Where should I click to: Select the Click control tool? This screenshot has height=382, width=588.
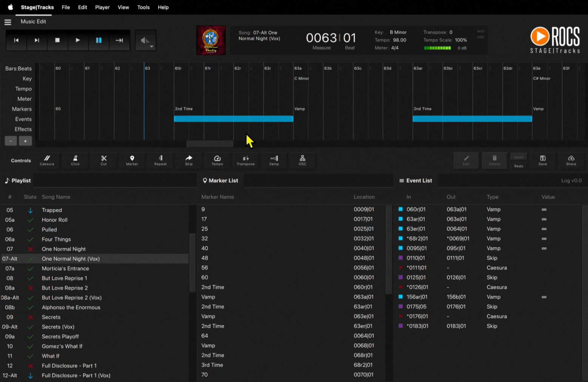[x=75, y=160]
